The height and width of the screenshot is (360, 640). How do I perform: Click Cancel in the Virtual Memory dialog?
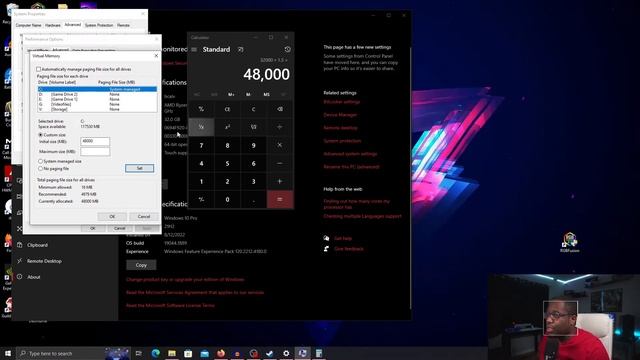(144, 216)
